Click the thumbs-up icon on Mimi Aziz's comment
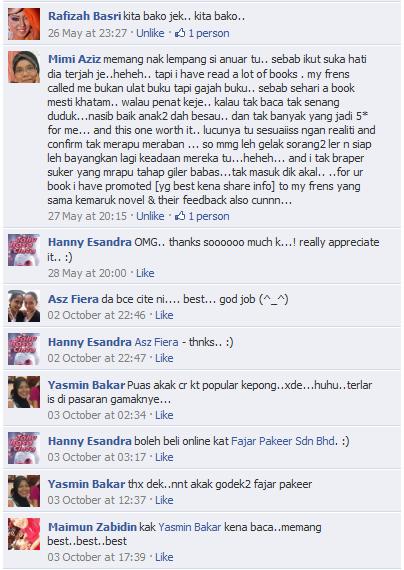404x570 pixels. tap(180, 216)
